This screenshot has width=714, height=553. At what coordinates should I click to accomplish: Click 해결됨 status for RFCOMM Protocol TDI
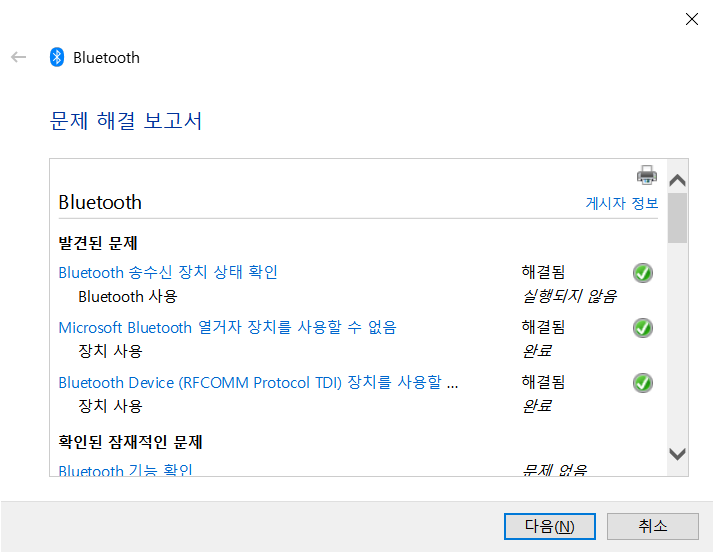543,382
